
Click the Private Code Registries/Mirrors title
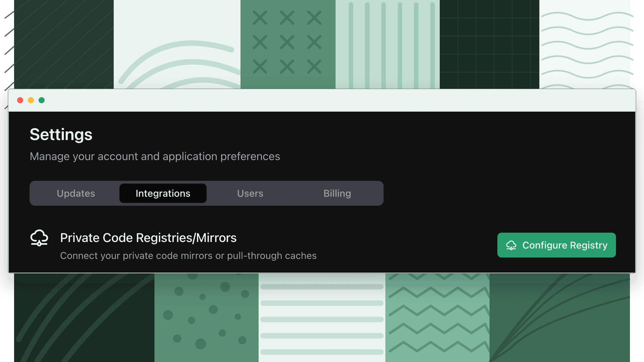point(148,238)
